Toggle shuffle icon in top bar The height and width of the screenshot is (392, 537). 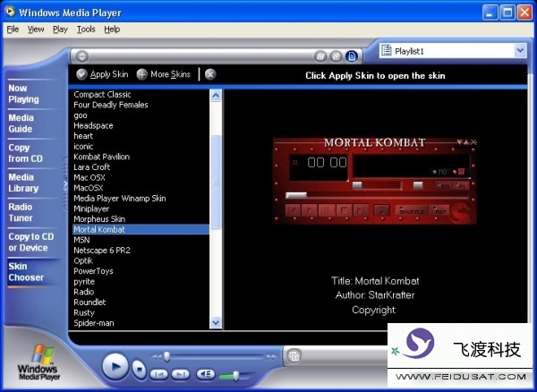coord(320,56)
